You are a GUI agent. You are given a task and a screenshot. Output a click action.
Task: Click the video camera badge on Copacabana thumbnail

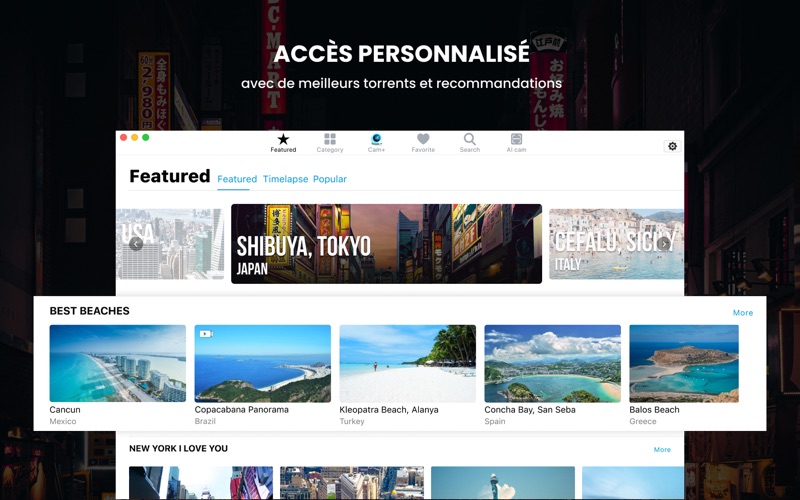point(206,334)
